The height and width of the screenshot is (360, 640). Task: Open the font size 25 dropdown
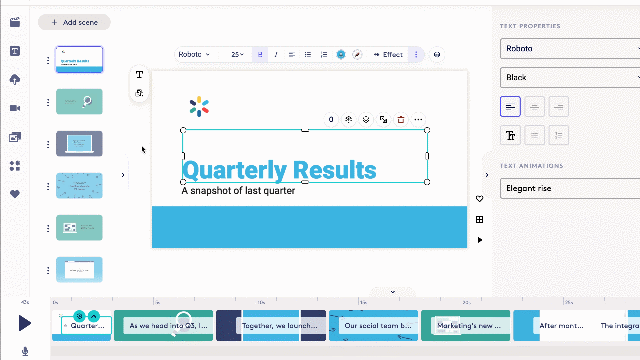237,54
